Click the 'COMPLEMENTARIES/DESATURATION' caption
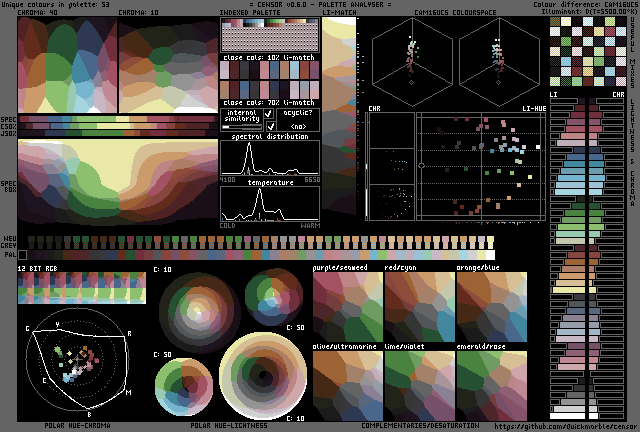This screenshot has height=432, width=640. click(420, 425)
